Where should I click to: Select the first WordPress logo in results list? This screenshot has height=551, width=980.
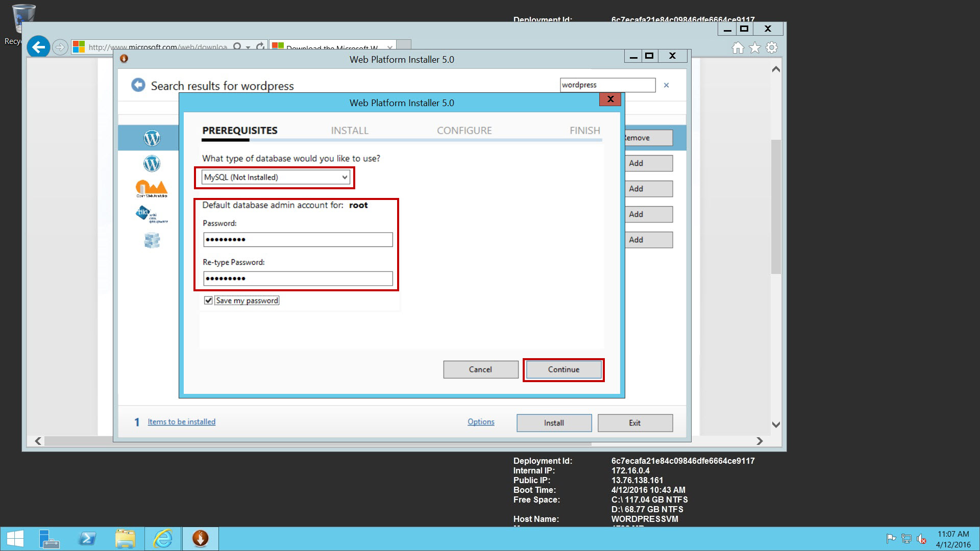[x=152, y=138]
